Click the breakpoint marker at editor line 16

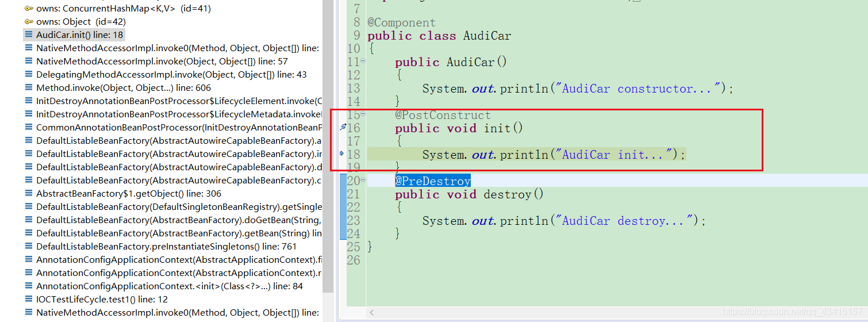click(343, 127)
